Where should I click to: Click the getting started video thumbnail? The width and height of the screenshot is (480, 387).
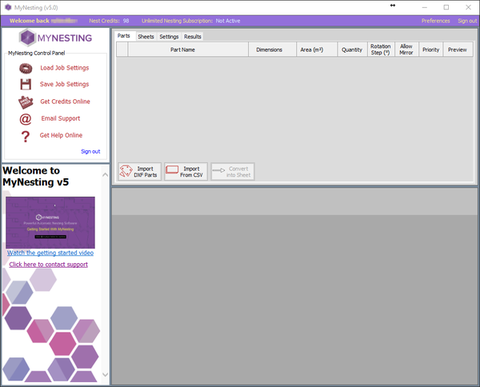coord(50,222)
